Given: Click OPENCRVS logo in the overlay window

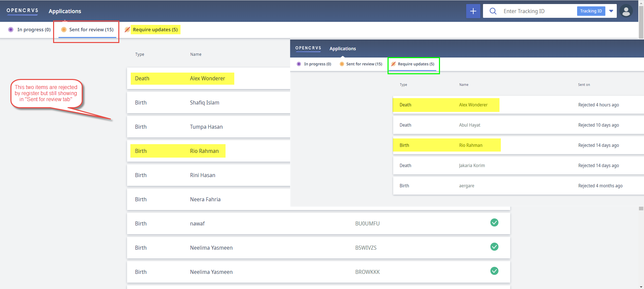Looking at the screenshot, I should click(x=308, y=48).
